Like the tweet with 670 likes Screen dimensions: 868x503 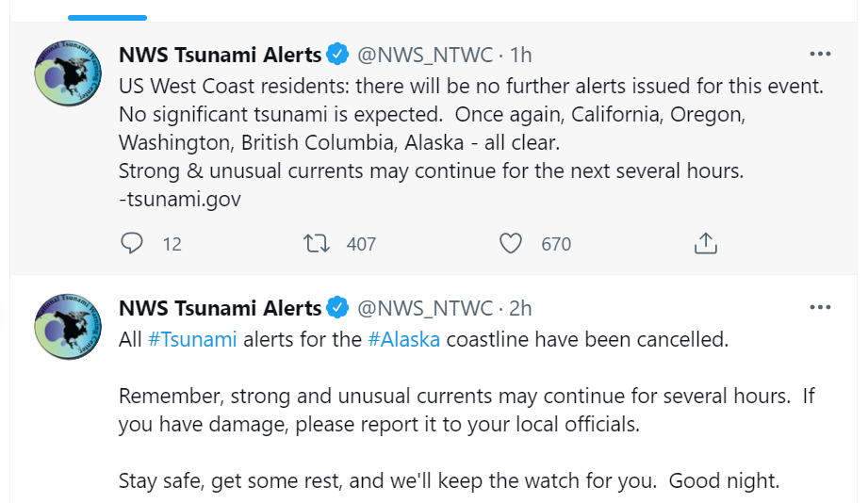click(510, 244)
